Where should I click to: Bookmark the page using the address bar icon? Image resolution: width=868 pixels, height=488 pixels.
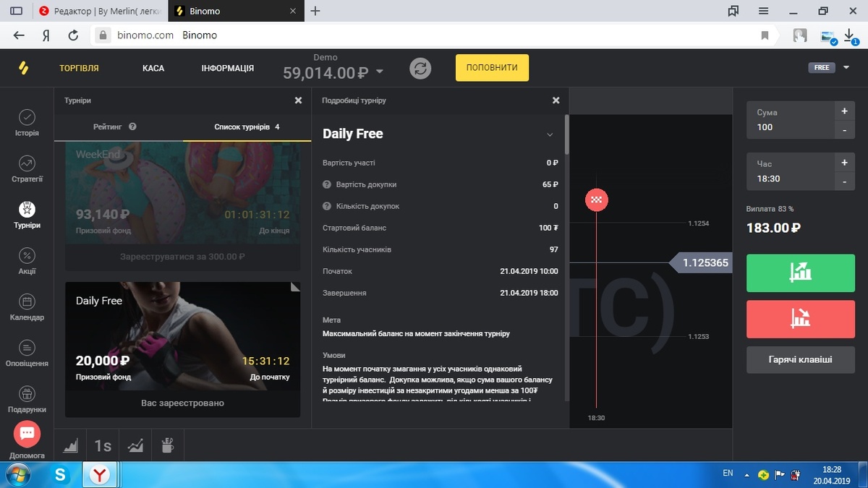point(765,35)
